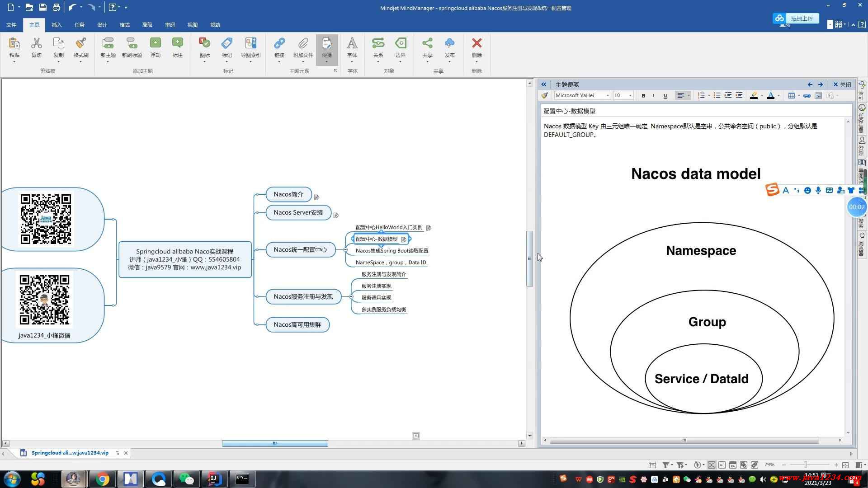Click the zoom slider handle in status bar

805,465
